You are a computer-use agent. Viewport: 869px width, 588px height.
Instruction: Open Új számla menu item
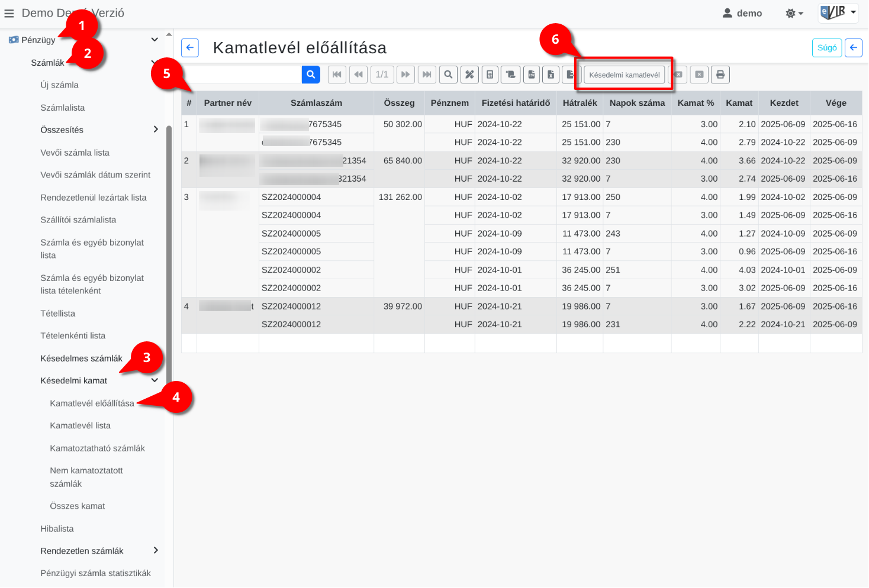(59, 85)
